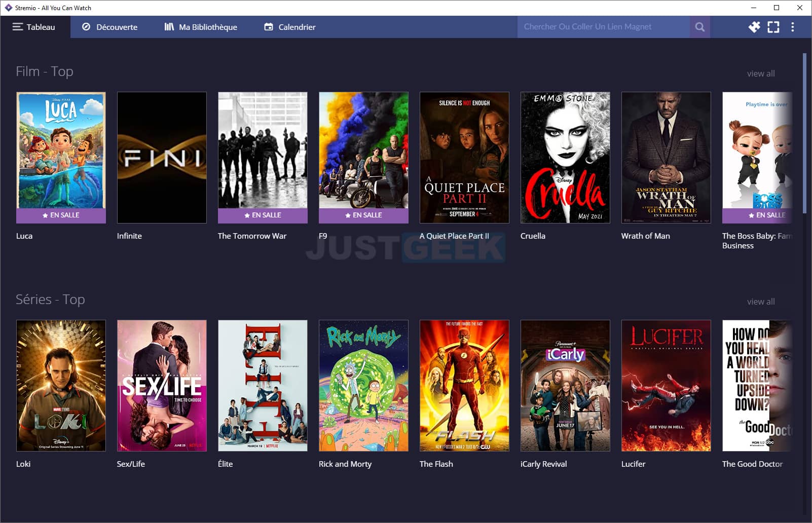View all top films
The width and height of the screenshot is (812, 523).
coord(760,73)
